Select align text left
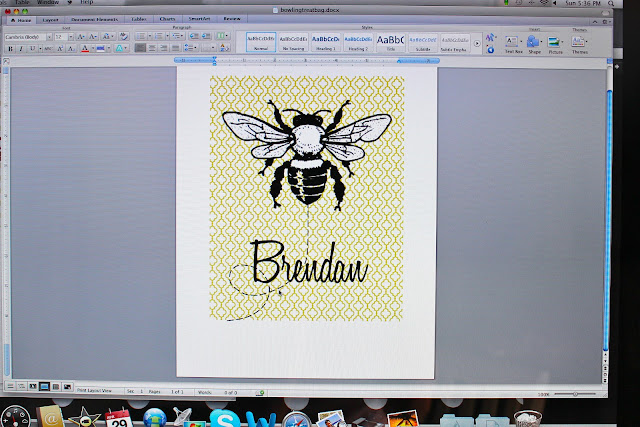Viewport: 640px width, 427px height. tap(140, 48)
